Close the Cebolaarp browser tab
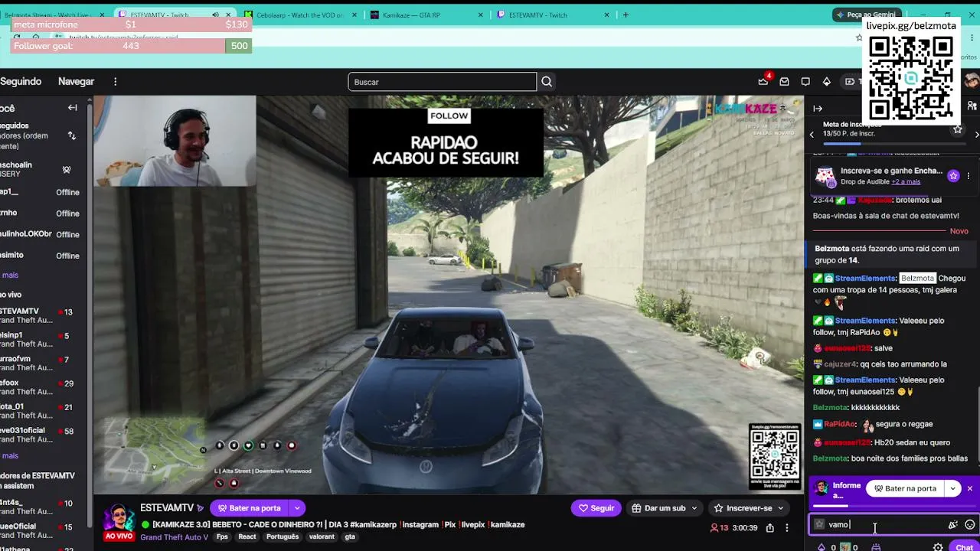 [x=354, y=15]
